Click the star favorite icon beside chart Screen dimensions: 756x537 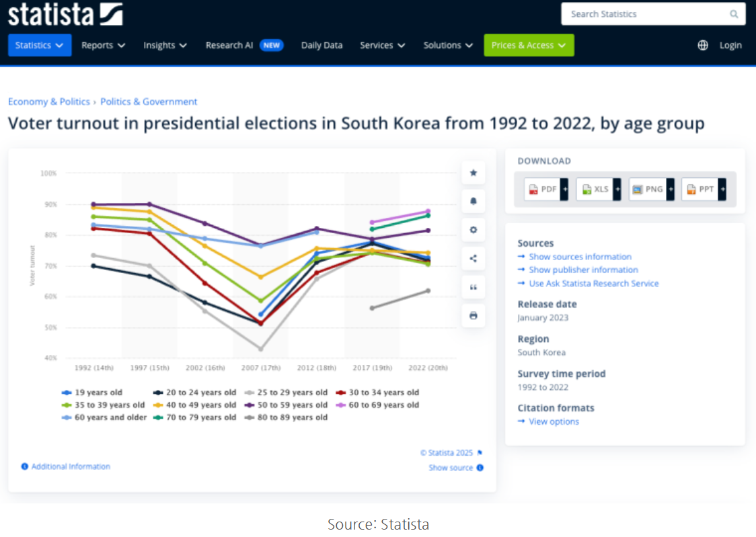(474, 173)
